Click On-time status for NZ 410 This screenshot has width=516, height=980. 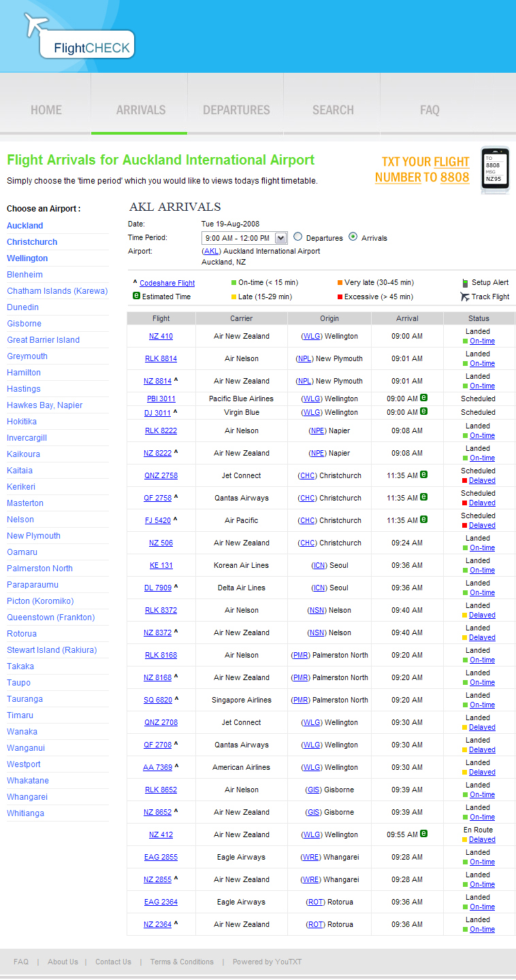click(x=482, y=341)
